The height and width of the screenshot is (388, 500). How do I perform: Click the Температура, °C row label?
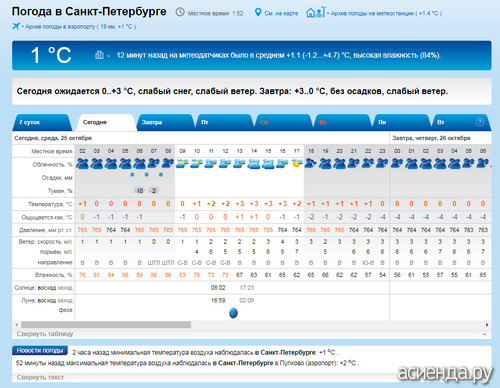tap(50, 204)
